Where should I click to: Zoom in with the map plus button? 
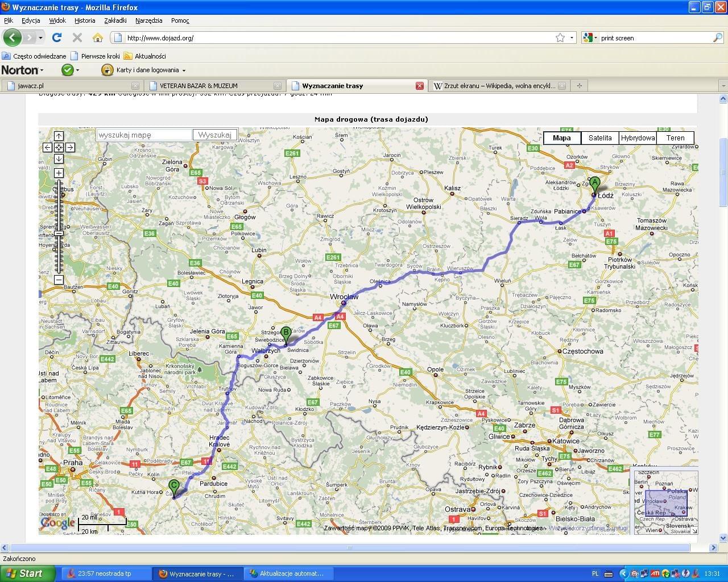(x=59, y=173)
